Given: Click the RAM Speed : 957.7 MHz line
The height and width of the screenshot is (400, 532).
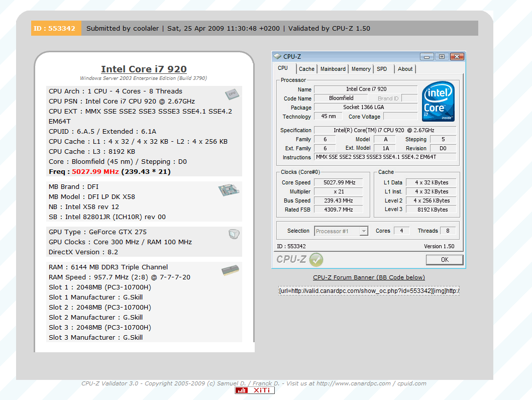Looking at the screenshot, I should 120,277.
